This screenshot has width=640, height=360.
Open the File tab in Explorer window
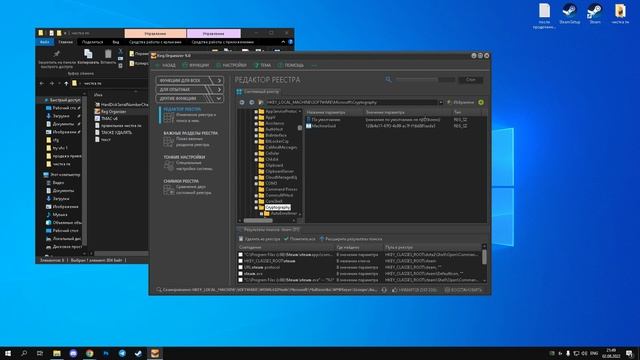44,42
